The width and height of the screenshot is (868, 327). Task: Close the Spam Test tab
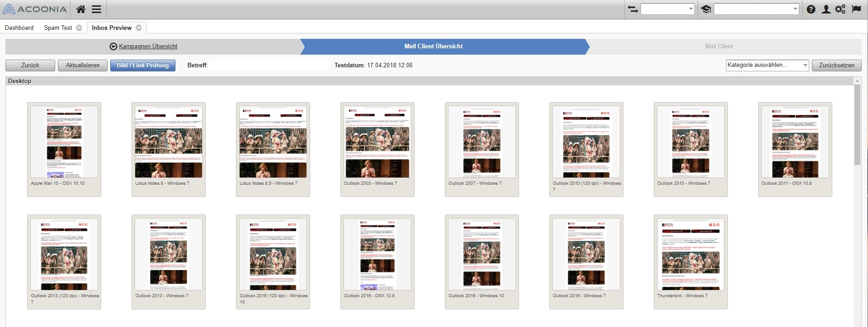[79, 28]
